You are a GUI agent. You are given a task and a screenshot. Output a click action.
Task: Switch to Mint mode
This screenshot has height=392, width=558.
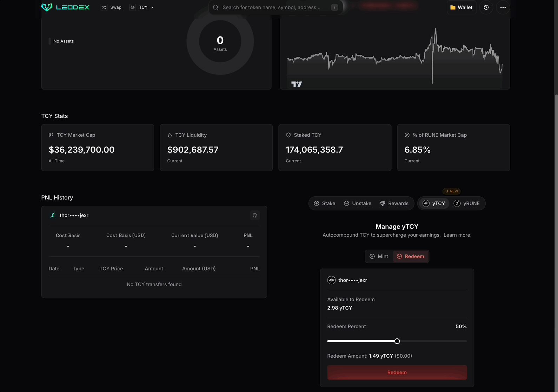[x=379, y=256]
